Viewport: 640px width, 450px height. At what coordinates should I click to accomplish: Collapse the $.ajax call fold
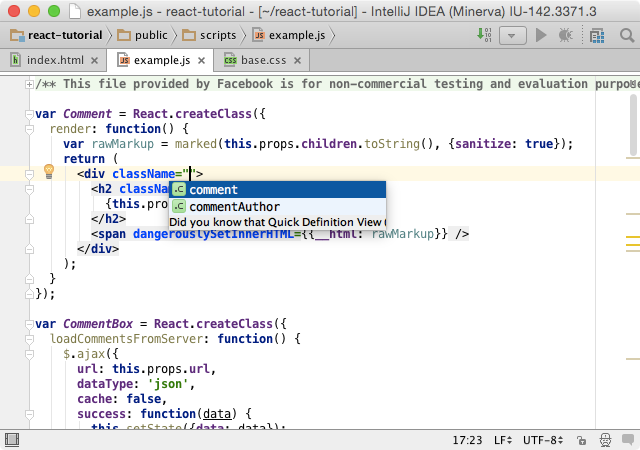29,354
